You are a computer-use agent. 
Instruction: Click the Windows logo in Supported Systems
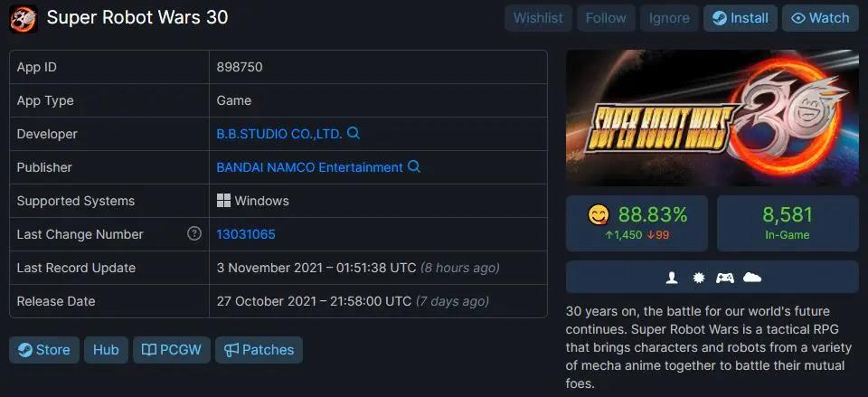223,201
